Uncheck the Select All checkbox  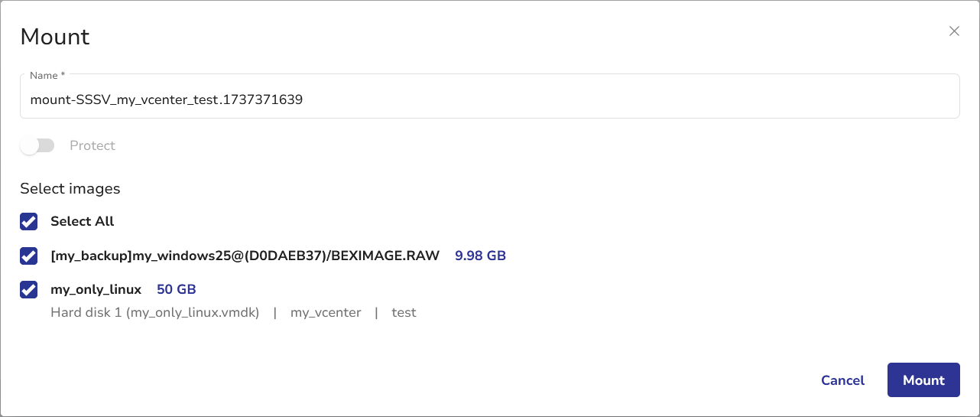(x=29, y=222)
